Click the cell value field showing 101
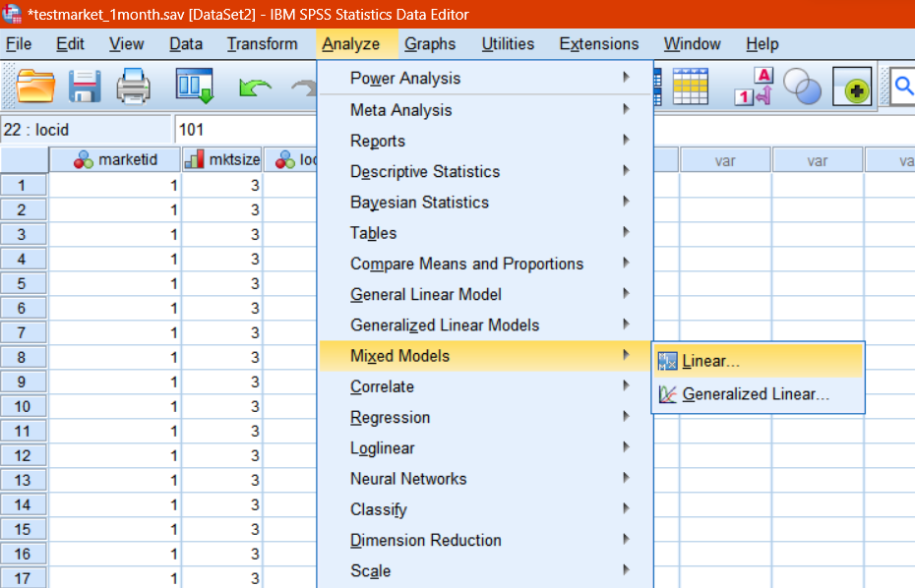This screenshot has height=588, width=915. pos(245,130)
